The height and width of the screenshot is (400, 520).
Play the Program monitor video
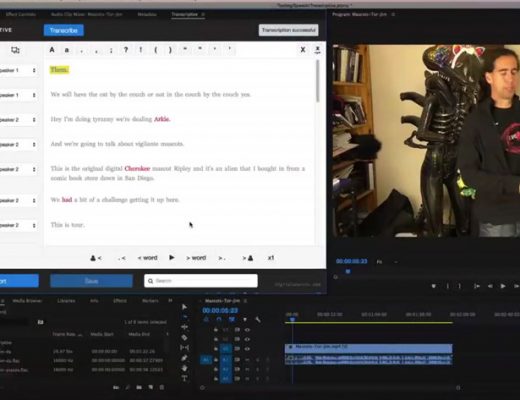click(x=503, y=286)
